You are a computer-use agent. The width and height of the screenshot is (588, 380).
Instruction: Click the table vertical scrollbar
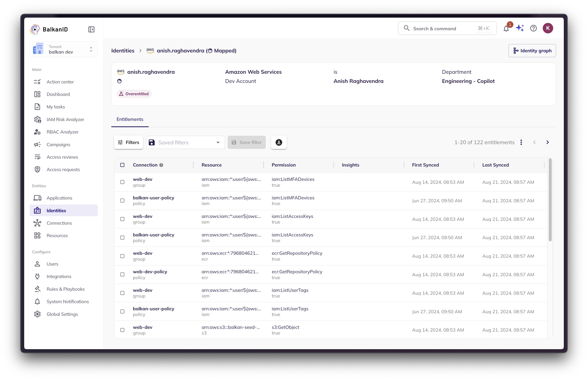(550, 200)
